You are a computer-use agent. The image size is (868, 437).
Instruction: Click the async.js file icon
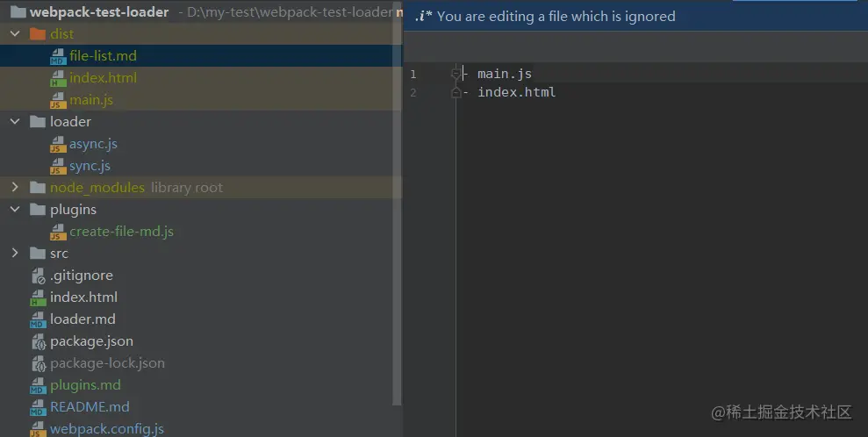(58, 145)
